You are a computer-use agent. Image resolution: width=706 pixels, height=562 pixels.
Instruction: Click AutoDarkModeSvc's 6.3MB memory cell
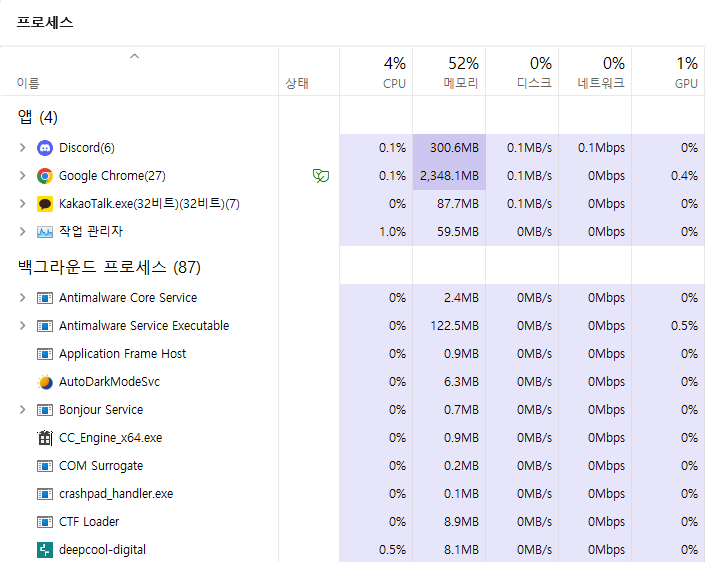[x=449, y=382]
